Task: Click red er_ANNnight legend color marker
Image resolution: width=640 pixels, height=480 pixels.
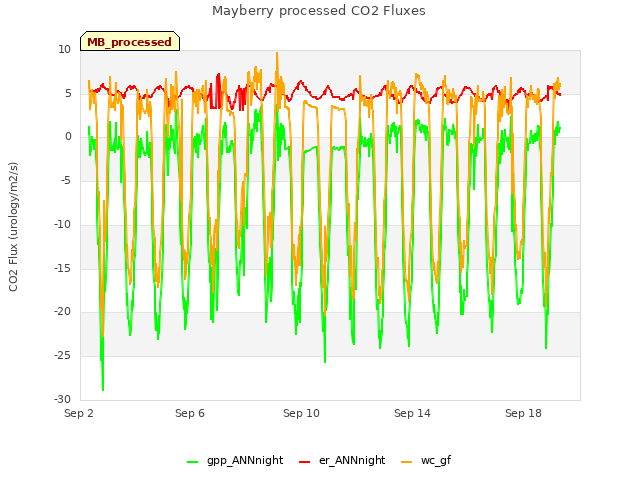Action: tap(304, 462)
